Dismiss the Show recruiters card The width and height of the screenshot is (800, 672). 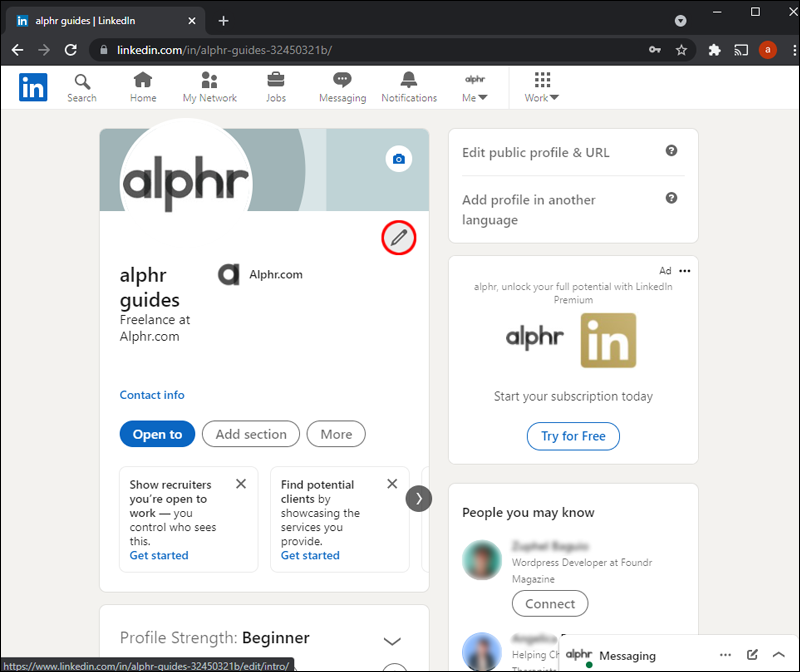coord(241,484)
